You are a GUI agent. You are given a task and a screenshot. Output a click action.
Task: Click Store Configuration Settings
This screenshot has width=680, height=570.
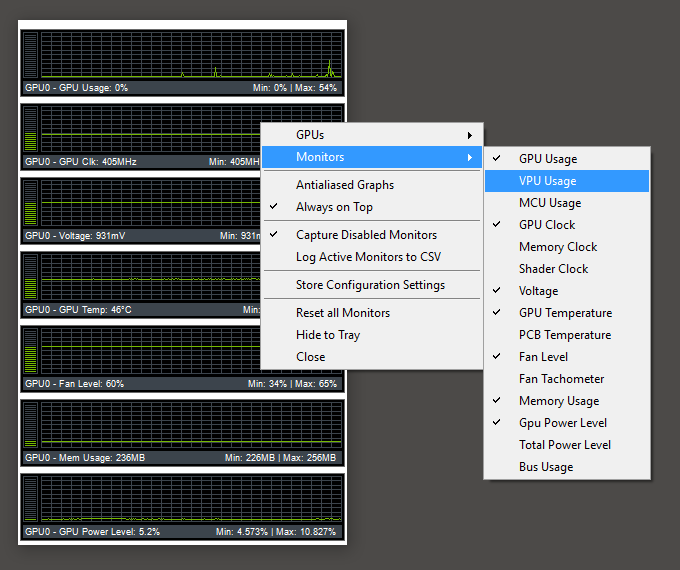click(370, 285)
